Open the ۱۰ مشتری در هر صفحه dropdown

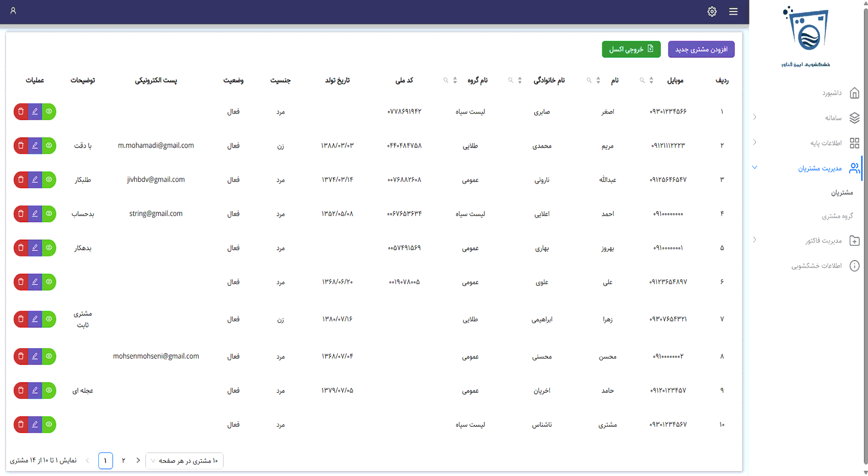tap(184, 461)
